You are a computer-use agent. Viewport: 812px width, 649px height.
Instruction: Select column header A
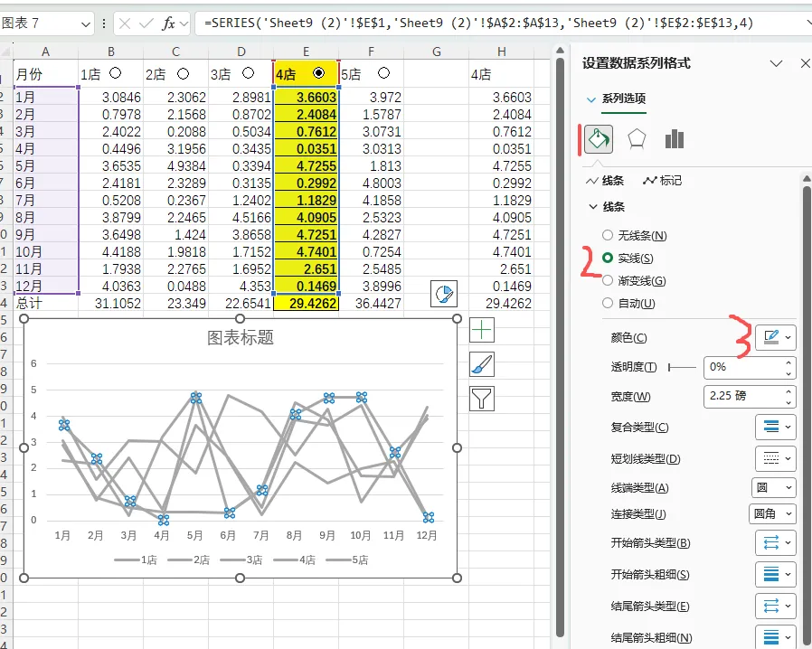45,52
